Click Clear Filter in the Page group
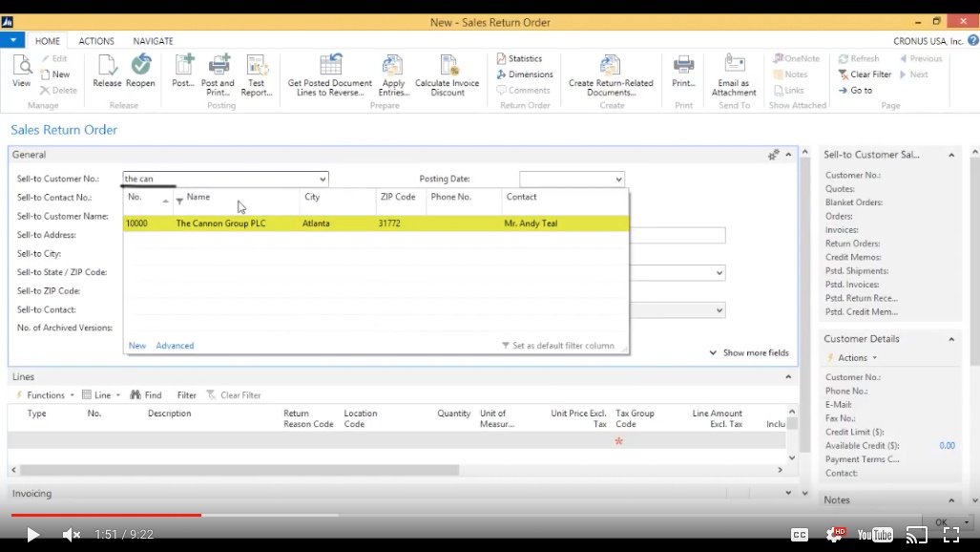Viewport: 980px width, 552px height. coord(865,74)
